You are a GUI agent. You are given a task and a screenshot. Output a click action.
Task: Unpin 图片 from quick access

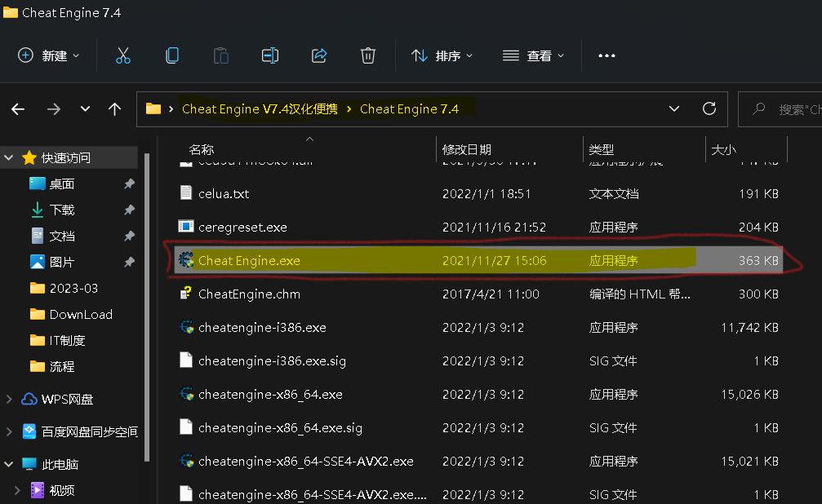pos(131,262)
